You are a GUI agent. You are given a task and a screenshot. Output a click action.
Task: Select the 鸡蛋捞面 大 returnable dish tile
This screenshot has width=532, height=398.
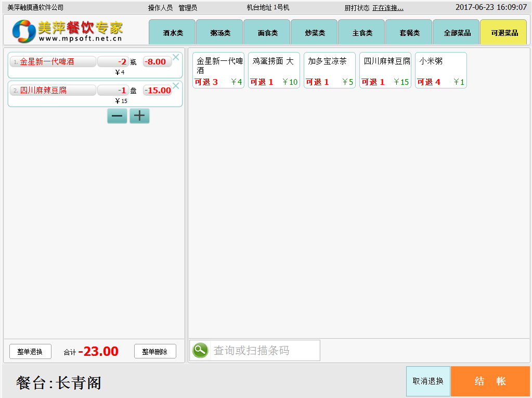[274, 70]
